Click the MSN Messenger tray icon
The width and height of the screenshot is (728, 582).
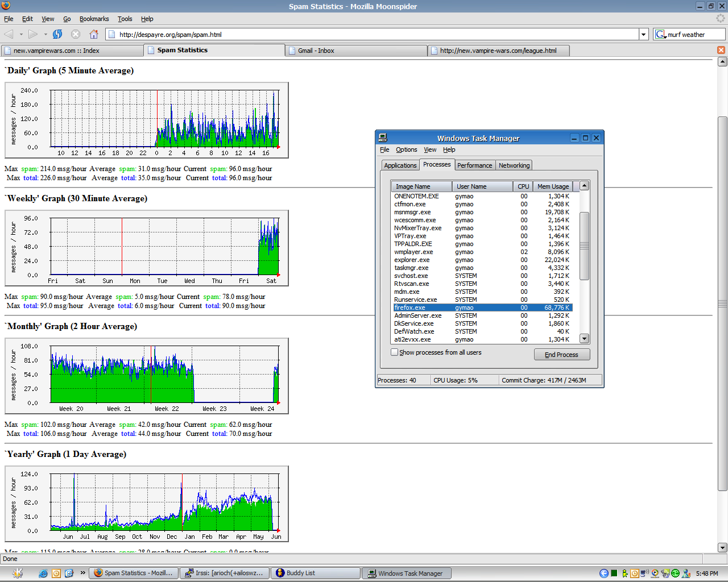click(x=686, y=573)
